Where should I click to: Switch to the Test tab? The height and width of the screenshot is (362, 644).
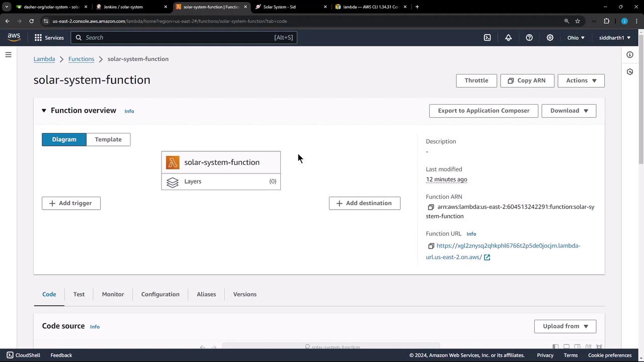[79, 295]
